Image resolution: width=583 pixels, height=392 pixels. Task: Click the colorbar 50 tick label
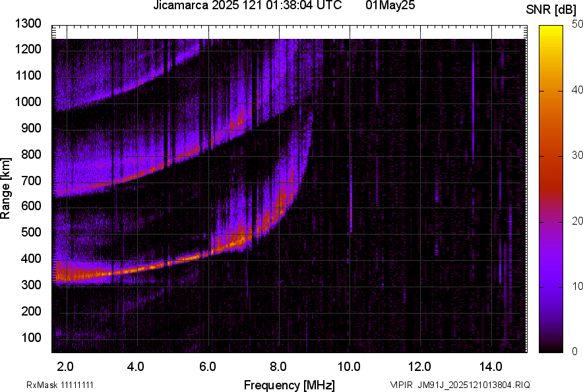tap(578, 24)
